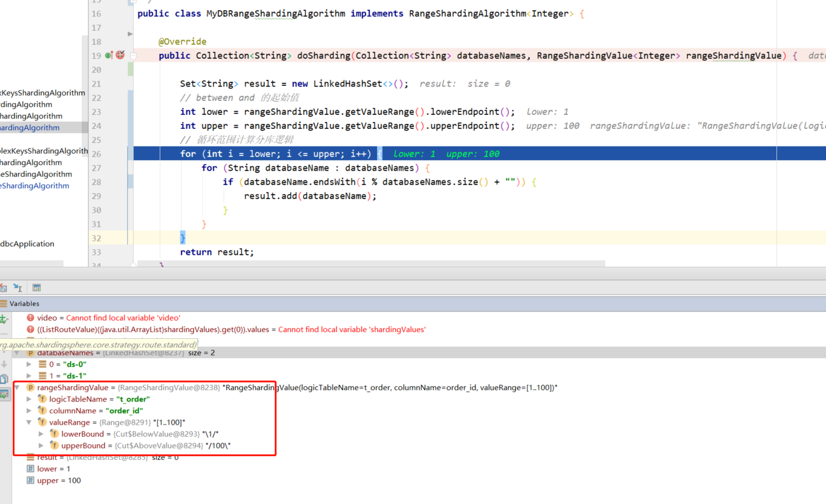Click the copy value icon in debug sidebar
The image size is (826, 504).
4,379
